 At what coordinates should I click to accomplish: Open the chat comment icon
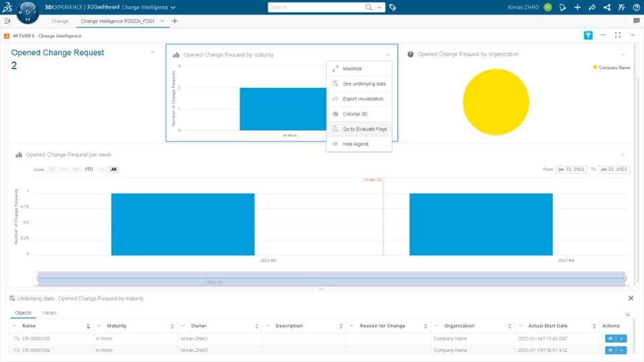(x=636, y=21)
